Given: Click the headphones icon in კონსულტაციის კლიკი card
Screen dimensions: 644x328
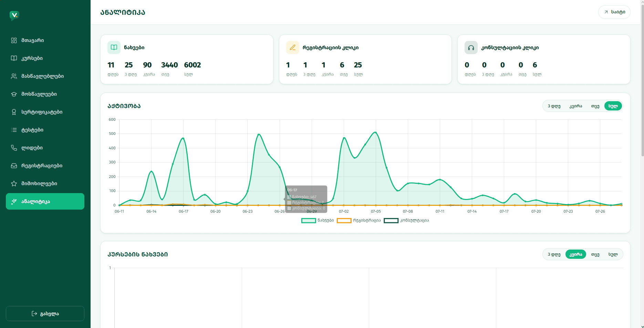Looking at the screenshot, I should click(x=471, y=47).
